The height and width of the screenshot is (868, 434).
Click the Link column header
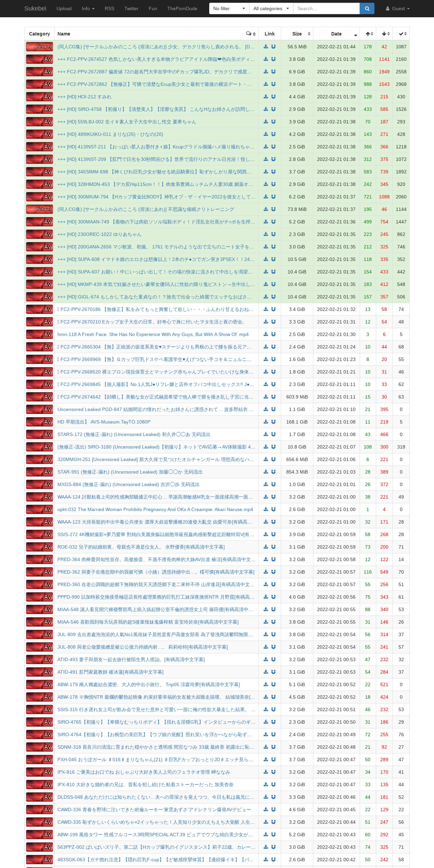coord(270,34)
